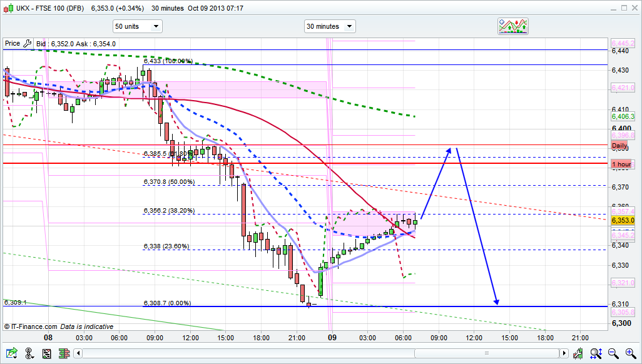
Task: Open the 50 units dropdown
Action: (137, 26)
